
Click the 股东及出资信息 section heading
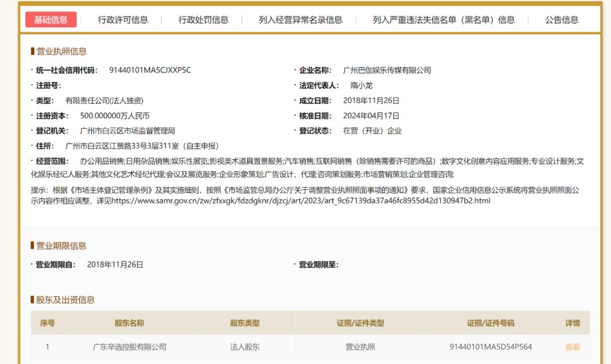pyautogui.click(x=65, y=300)
